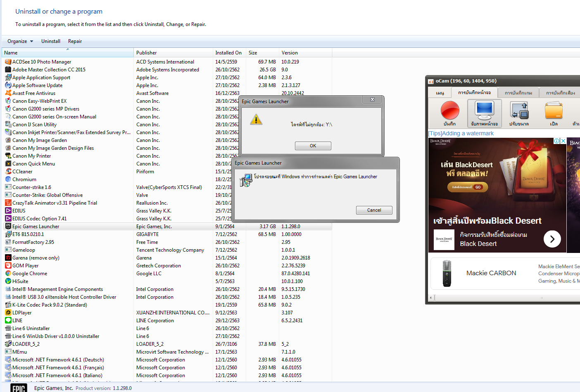Image resolution: width=580 pixels, height=392 pixels.
Task: Select the K-Lite Codec Pack icon
Action: 8,305
